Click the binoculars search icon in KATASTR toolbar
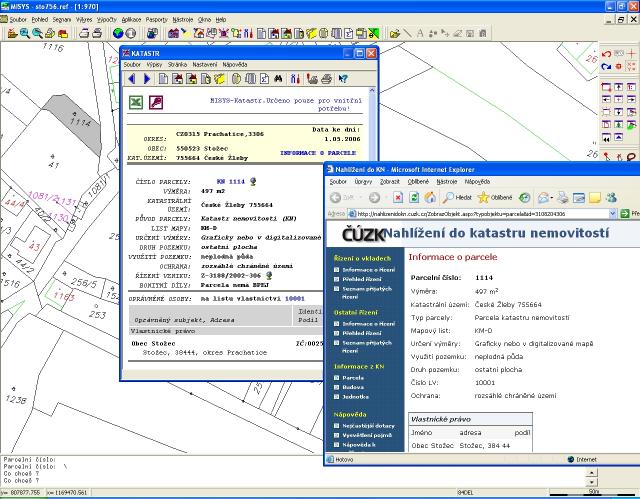Screen dimensions: 640x499 [x=278, y=79]
